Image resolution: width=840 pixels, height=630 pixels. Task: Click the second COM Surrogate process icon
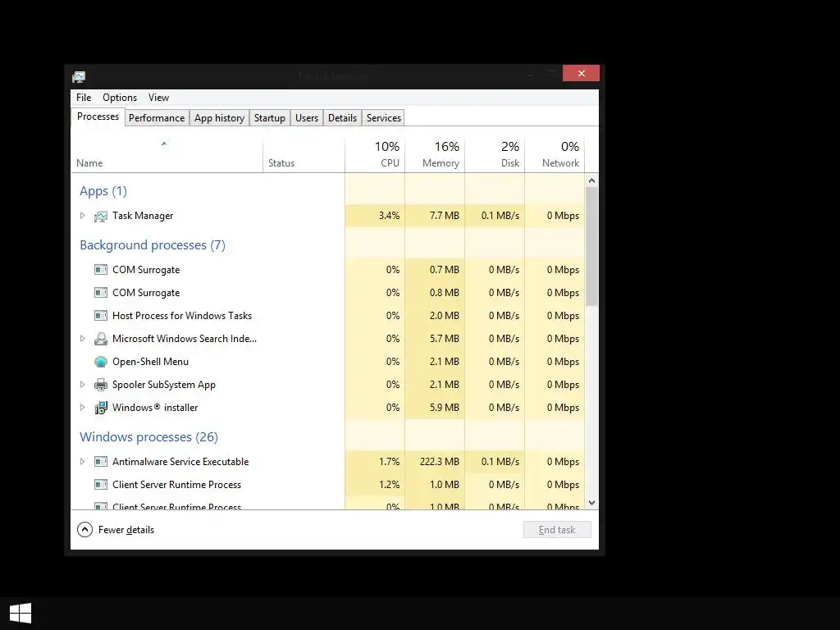(101, 293)
